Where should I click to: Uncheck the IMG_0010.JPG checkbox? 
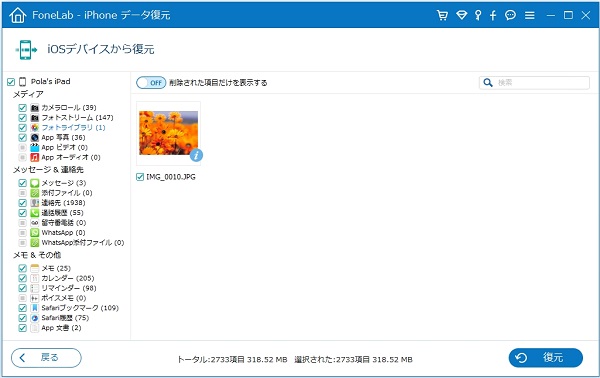tap(140, 177)
